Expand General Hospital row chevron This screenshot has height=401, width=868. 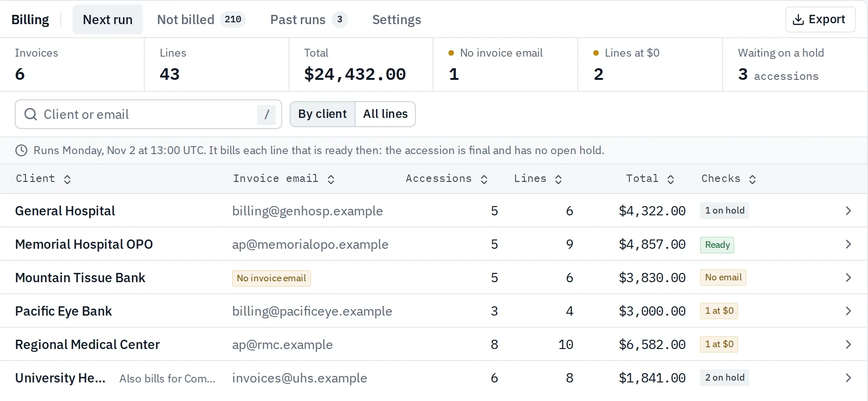click(848, 211)
